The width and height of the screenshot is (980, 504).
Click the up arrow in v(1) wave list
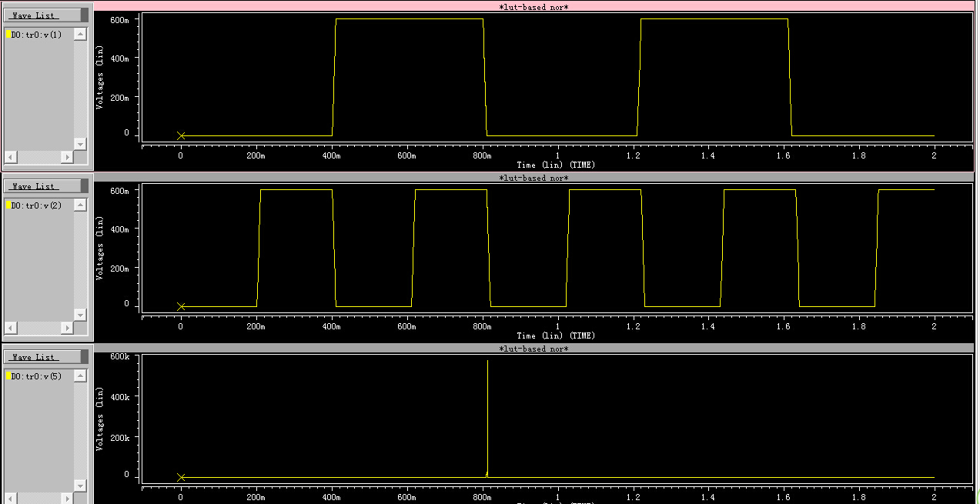[80, 34]
